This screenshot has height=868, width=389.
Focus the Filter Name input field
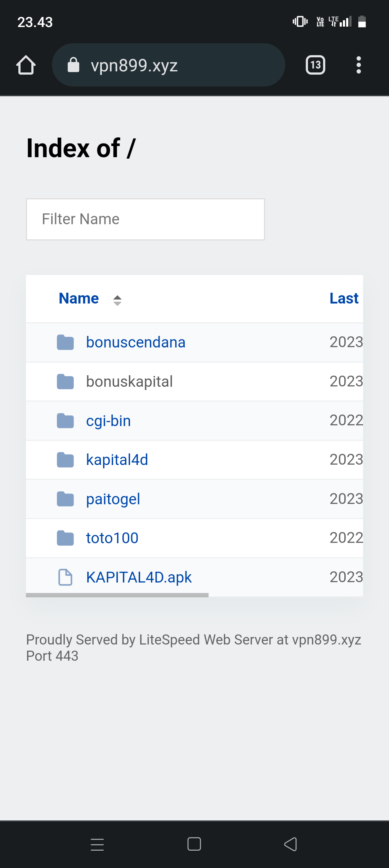pyautogui.click(x=146, y=219)
